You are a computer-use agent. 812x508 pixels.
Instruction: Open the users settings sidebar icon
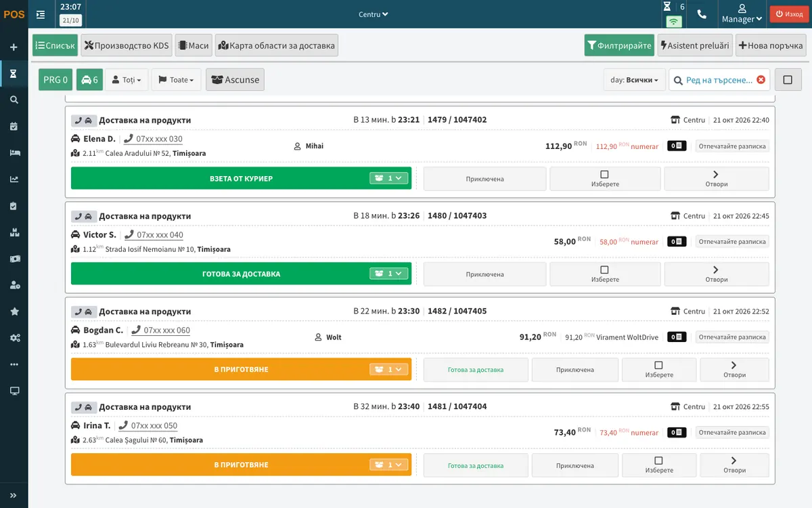[14, 285]
